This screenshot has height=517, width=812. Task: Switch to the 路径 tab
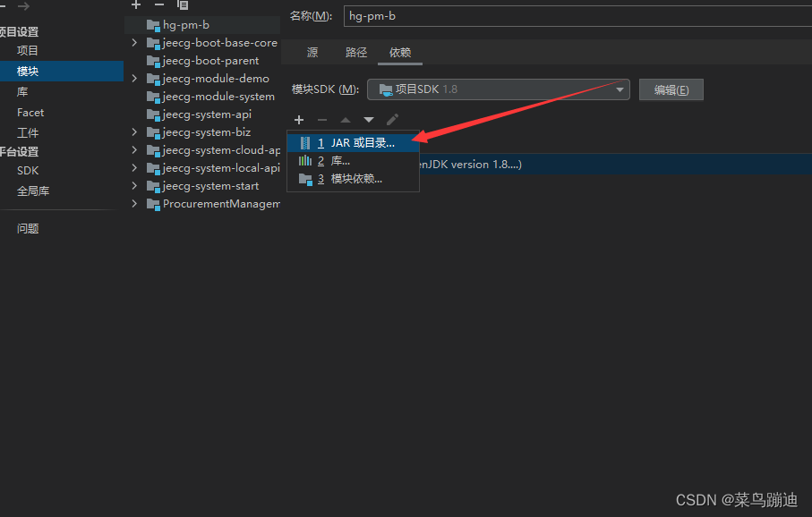[356, 52]
